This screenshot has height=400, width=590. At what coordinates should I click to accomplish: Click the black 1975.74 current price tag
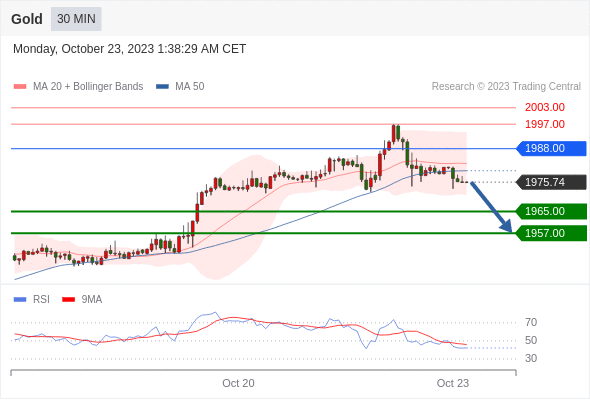(551, 182)
